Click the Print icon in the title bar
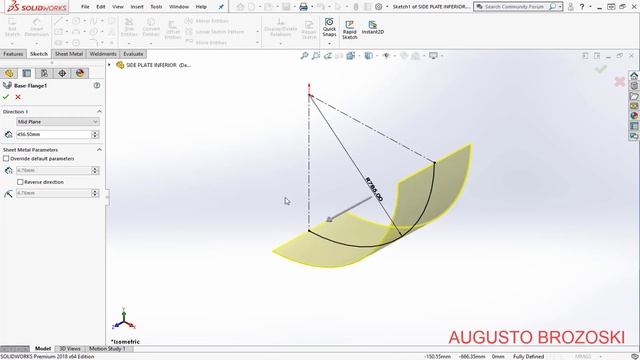Viewport: 640px width, 360px height. click(303, 7)
